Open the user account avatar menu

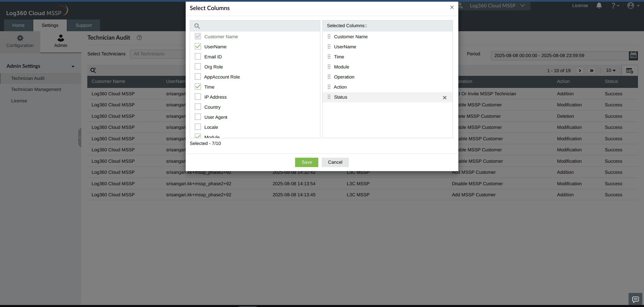click(633, 5)
